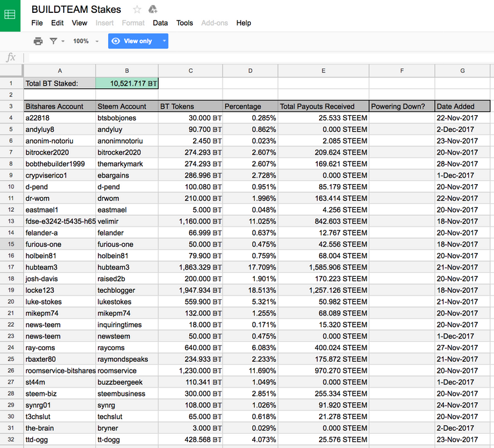
Task: Select the raised2b cell
Action: pyautogui.click(x=127, y=279)
